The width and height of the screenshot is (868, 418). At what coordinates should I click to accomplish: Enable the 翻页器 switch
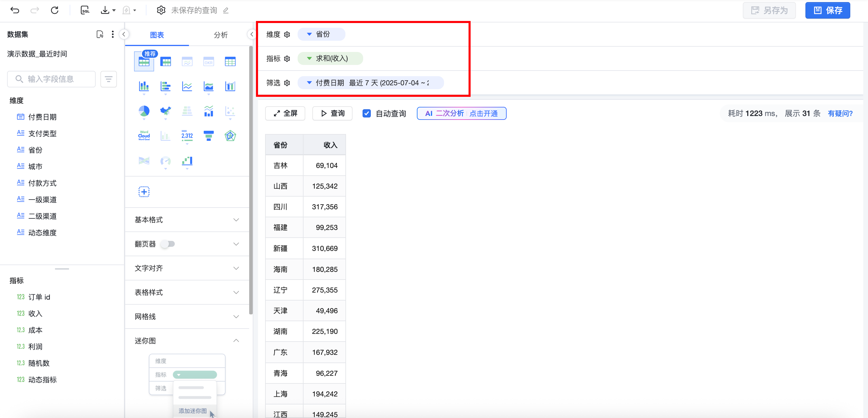click(x=168, y=244)
